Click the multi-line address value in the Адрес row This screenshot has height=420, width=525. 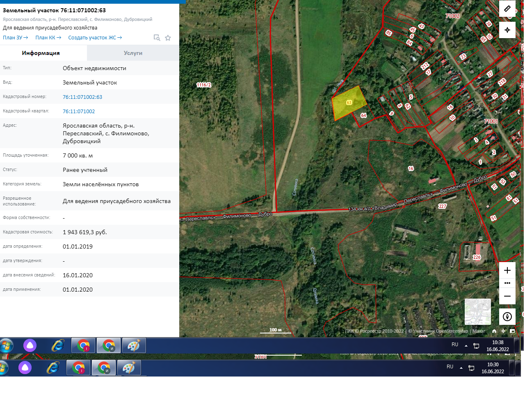(106, 133)
